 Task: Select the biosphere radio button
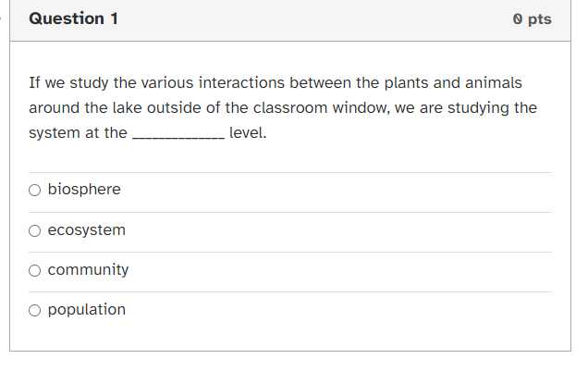pos(34,190)
